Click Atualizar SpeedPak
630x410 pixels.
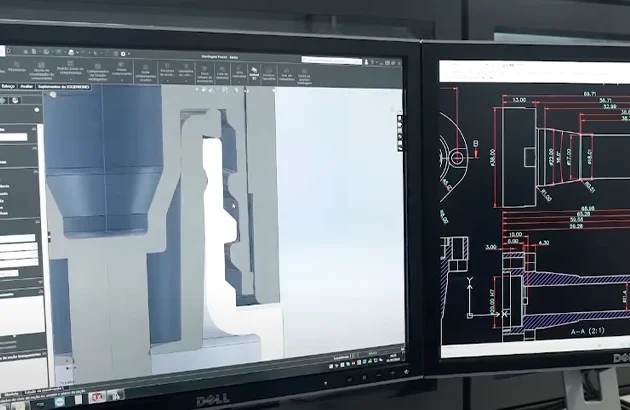pyautogui.click(x=269, y=74)
